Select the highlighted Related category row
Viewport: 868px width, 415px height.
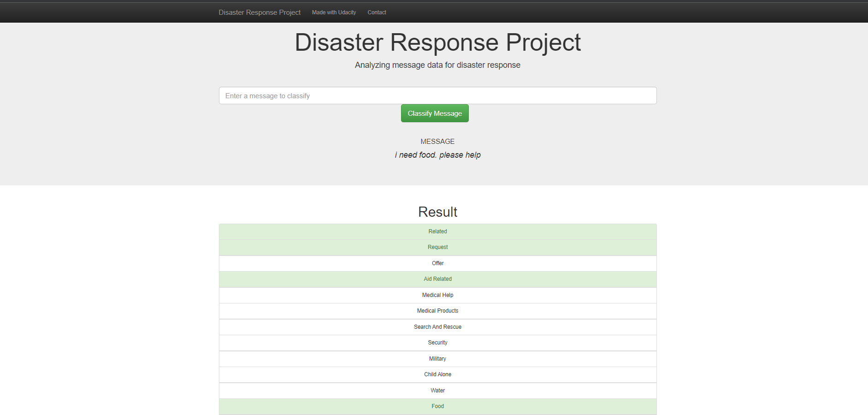(x=437, y=231)
